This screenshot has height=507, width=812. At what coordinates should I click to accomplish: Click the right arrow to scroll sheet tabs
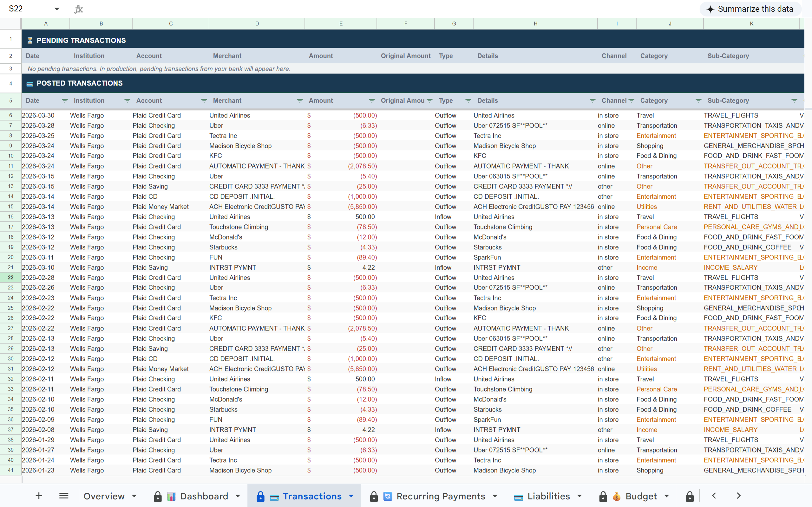click(x=738, y=496)
